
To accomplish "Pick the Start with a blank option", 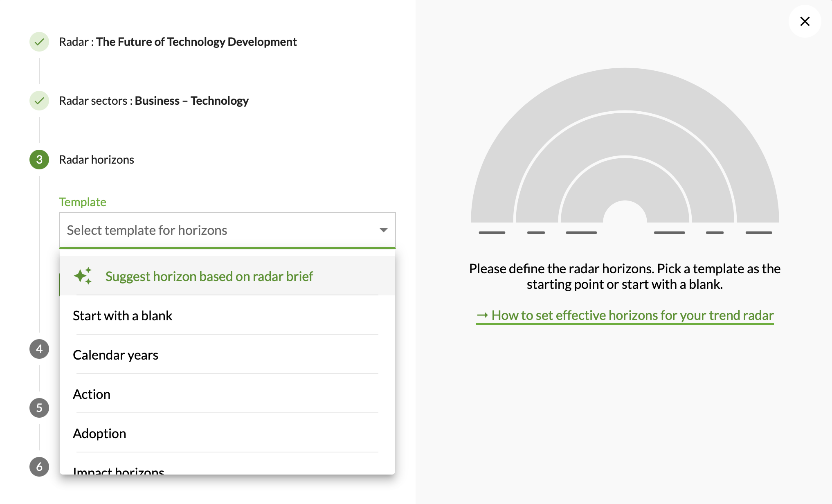I will [123, 316].
